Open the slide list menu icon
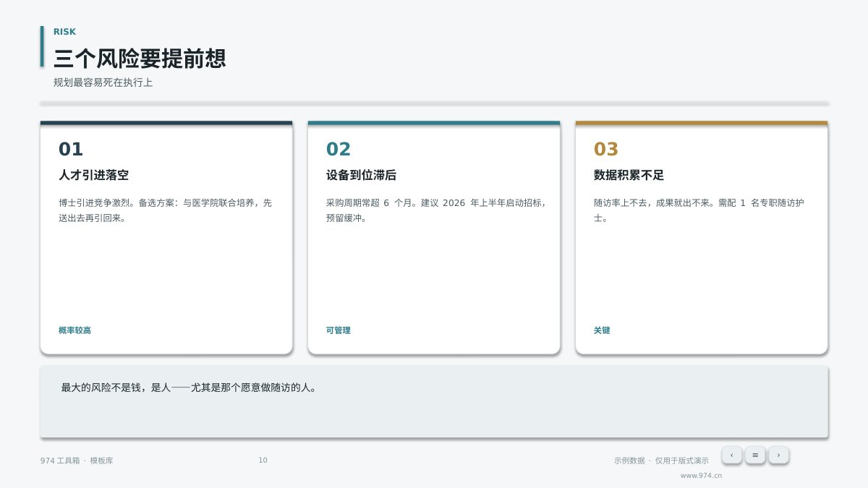 [755, 455]
